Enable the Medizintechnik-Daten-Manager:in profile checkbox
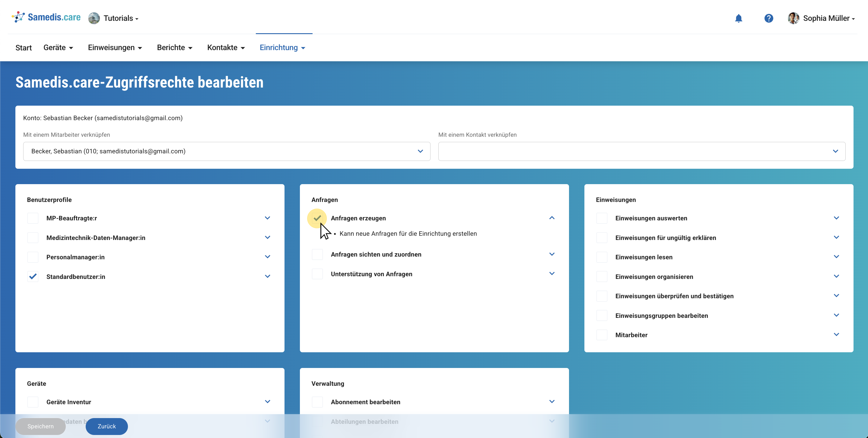Screen dimensions: 868x438 tap(33, 238)
